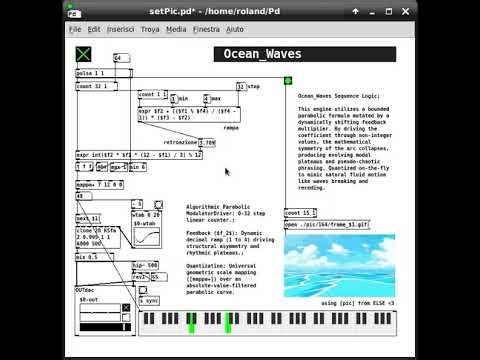Select the 'clone 20 KSfa' object box

pyautogui.click(x=98, y=237)
